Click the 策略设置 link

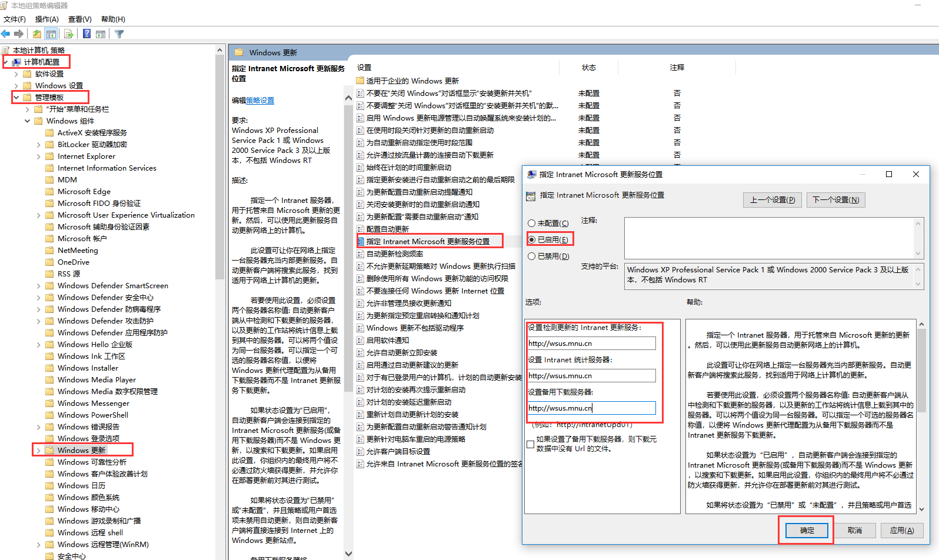tap(260, 101)
